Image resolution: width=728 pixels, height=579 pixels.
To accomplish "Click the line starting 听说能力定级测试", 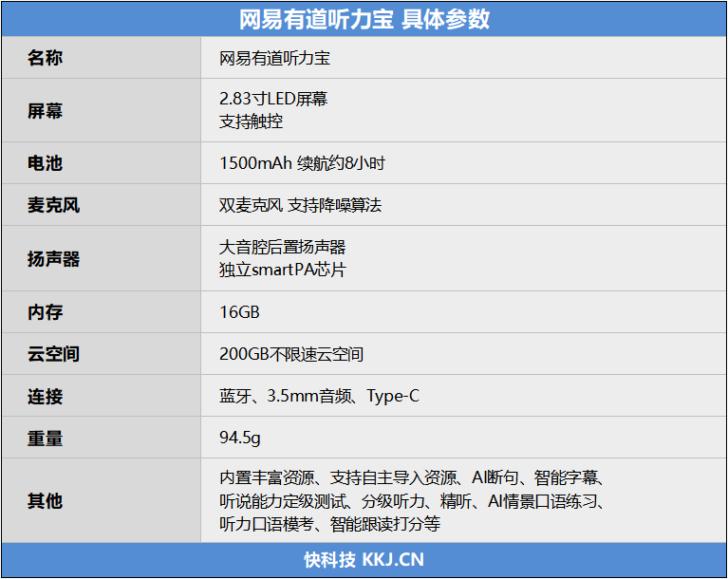I will click(x=411, y=501).
